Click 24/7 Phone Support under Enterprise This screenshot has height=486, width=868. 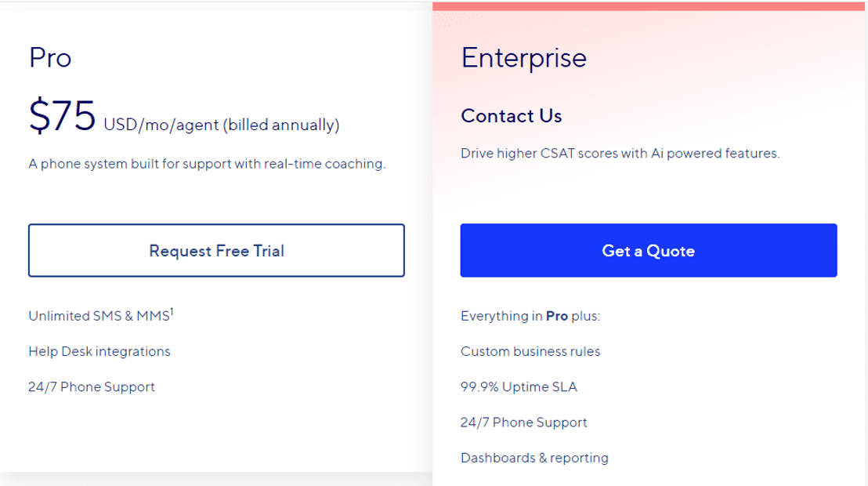(x=523, y=422)
